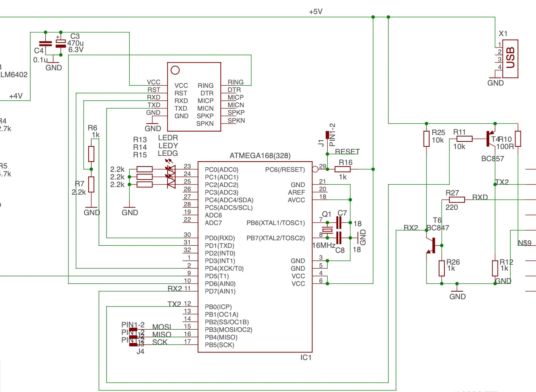Viewport: 536px width, 392px height.
Task: Click the MISO net label near J4
Action: pos(162,335)
